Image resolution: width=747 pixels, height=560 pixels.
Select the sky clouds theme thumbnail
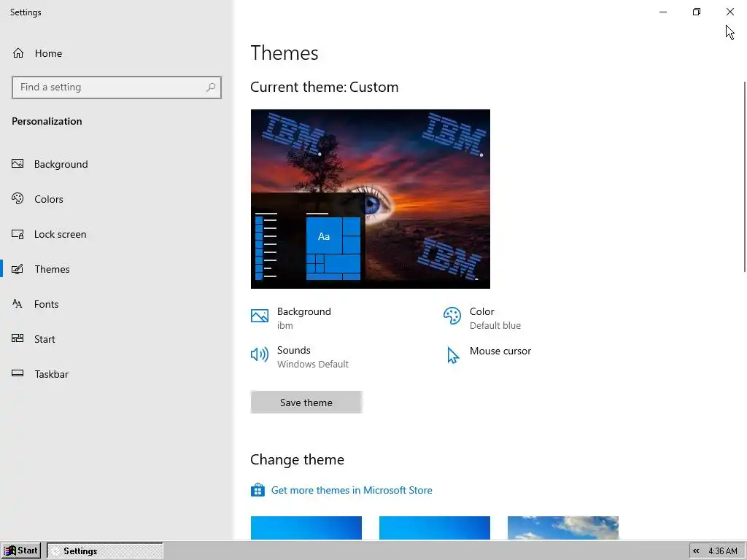(x=563, y=528)
